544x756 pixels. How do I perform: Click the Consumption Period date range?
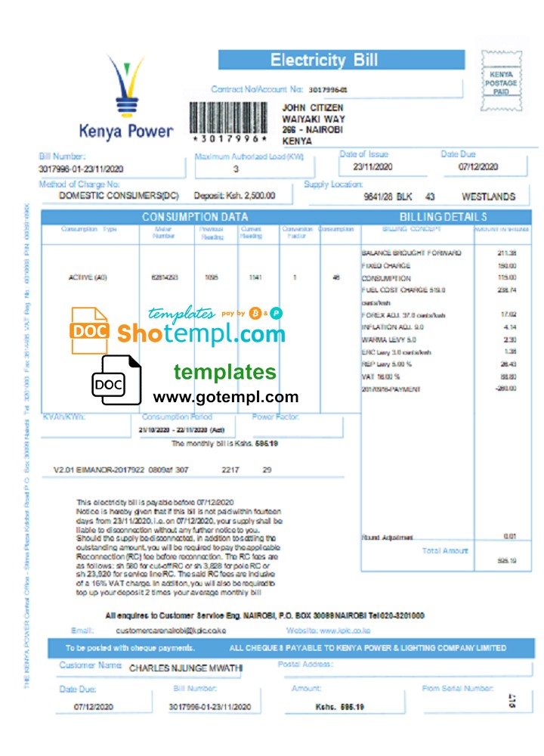tap(181, 429)
